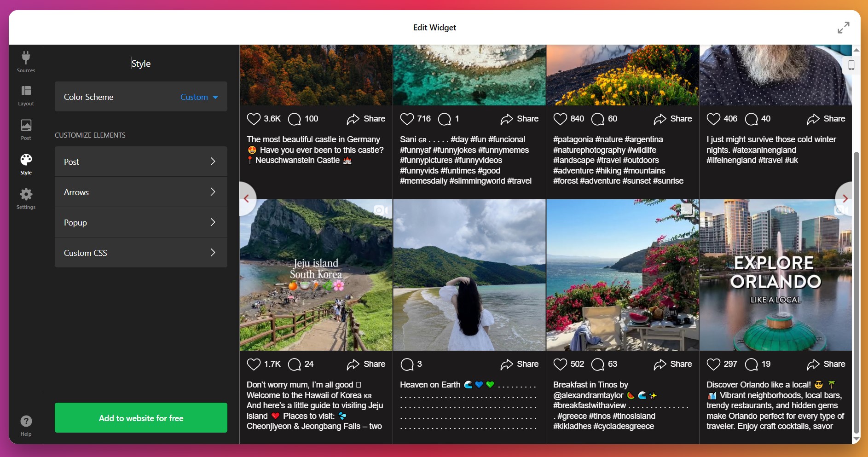This screenshot has width=868, height=457.
Task: Go back using left carousel arrow
Action: click(247, 198)
